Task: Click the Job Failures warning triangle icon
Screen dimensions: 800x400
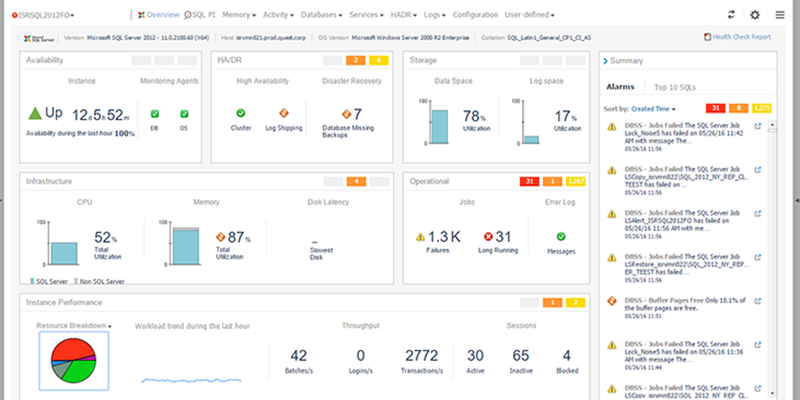Action: pyautogui.click(x=420, y=237)
